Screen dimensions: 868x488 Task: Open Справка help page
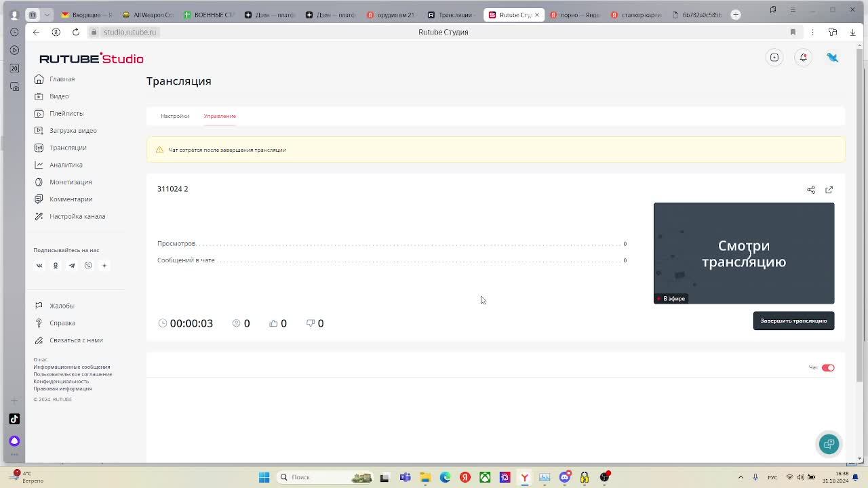click(x=55, y=323)
